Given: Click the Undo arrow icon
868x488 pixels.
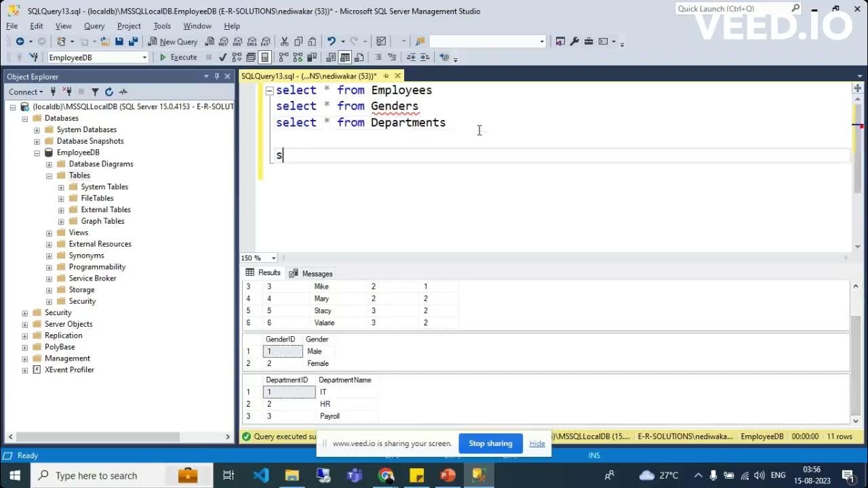Looking at the screenshot, I should tap(331, 41).
